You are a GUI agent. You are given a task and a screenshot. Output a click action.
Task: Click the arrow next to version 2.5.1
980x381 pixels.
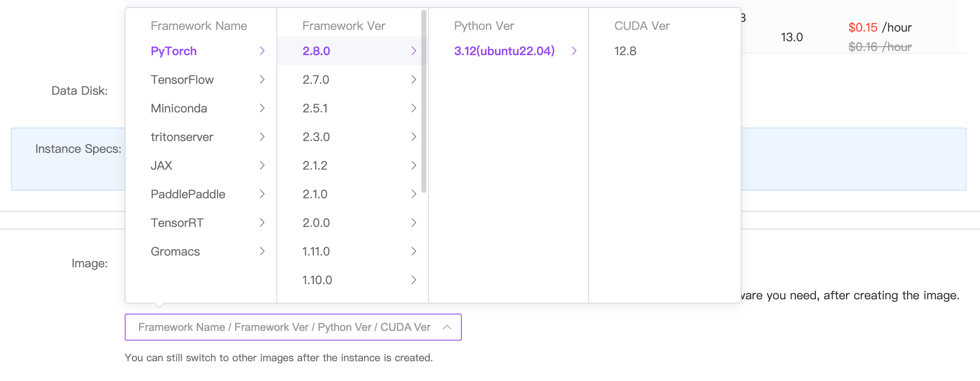coord(414,108)
